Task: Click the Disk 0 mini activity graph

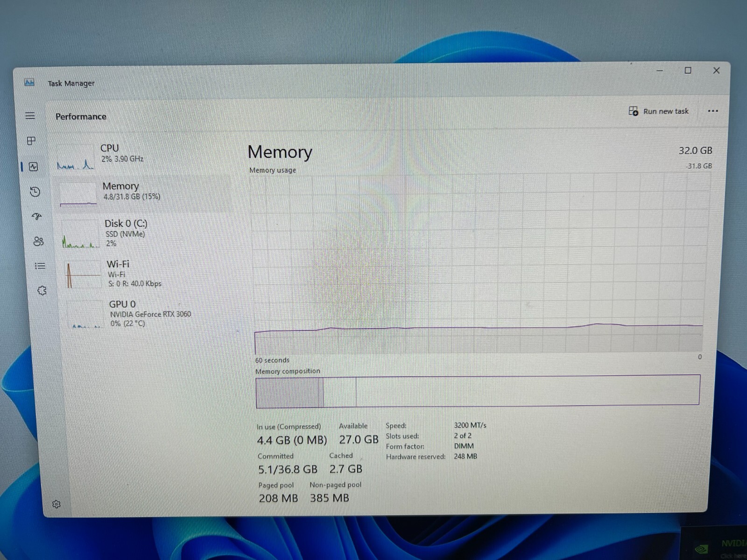Action: [81, 234]
